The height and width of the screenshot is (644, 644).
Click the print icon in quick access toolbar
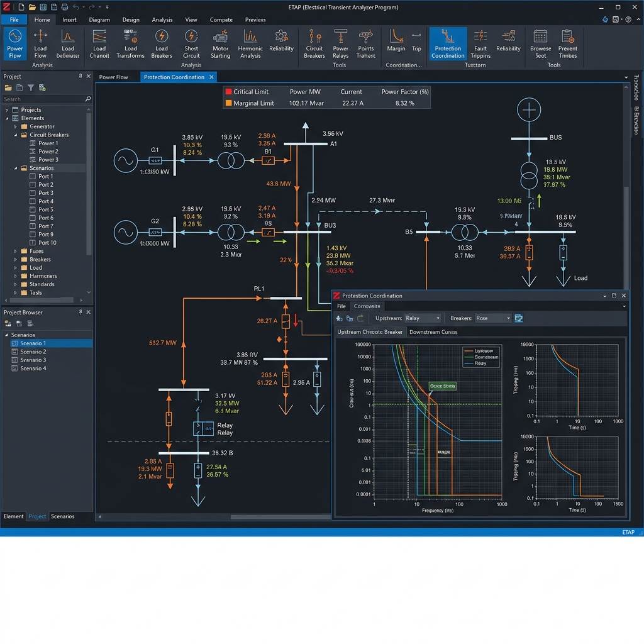point(65,7)
